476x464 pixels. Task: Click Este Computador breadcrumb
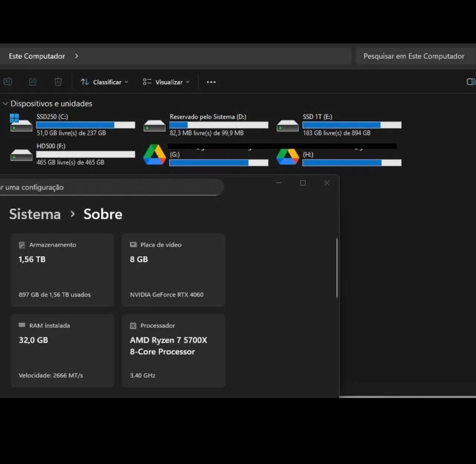(37, 56)
